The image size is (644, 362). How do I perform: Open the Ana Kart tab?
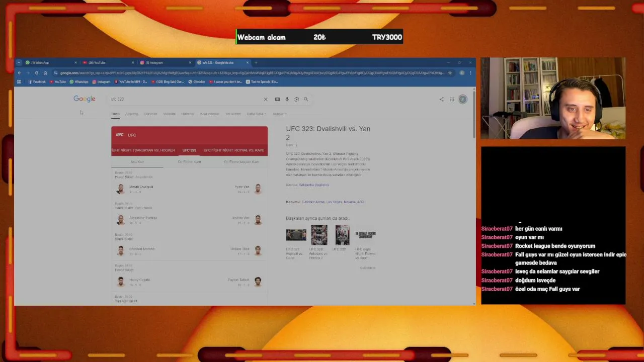137,162
